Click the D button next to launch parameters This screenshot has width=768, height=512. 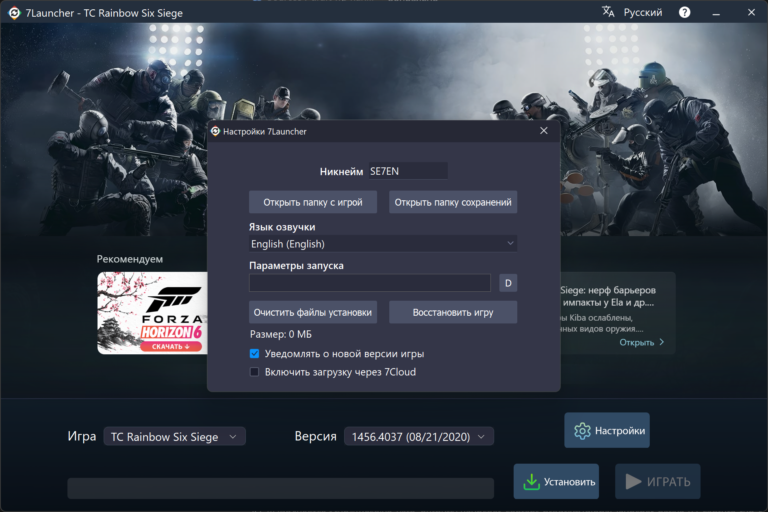[x=508, y=283]
